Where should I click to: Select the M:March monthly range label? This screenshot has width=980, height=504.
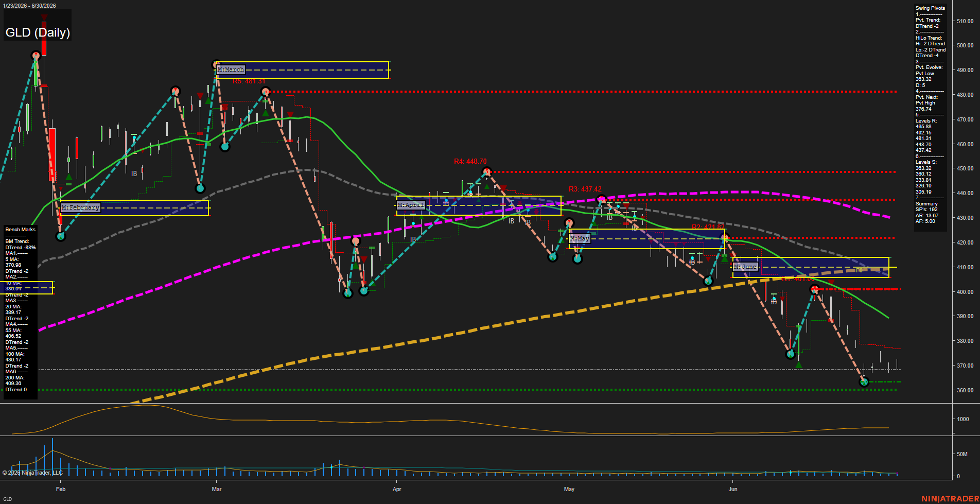click(231, 69)
